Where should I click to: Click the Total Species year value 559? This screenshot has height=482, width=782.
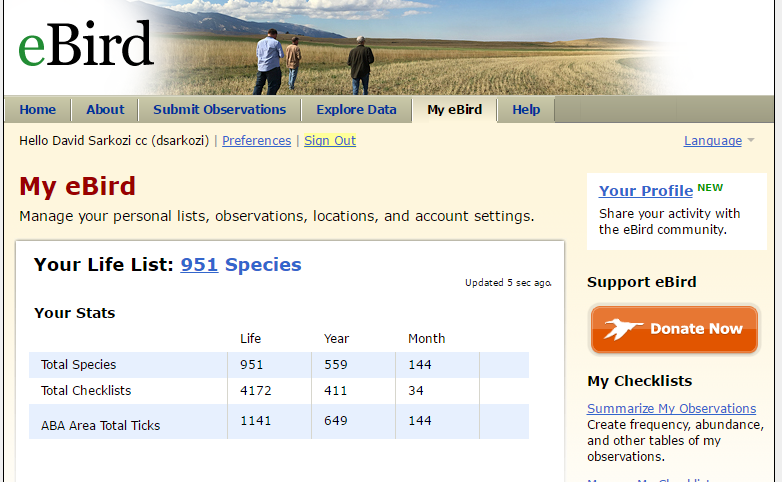336,365
